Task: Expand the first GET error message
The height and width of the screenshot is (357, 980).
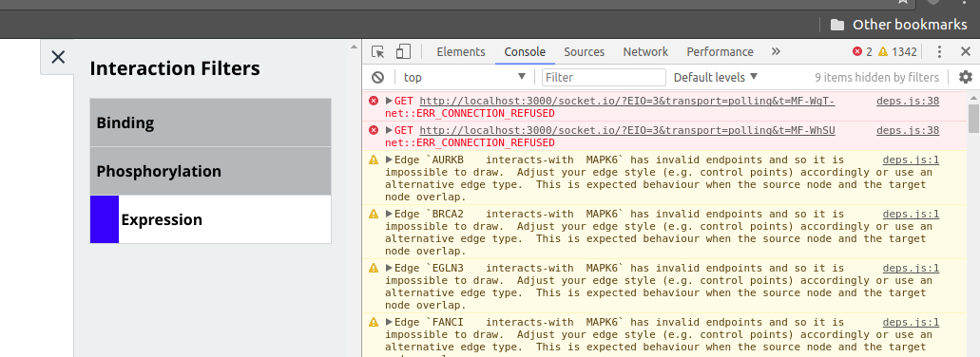Action: click(389, 101)
